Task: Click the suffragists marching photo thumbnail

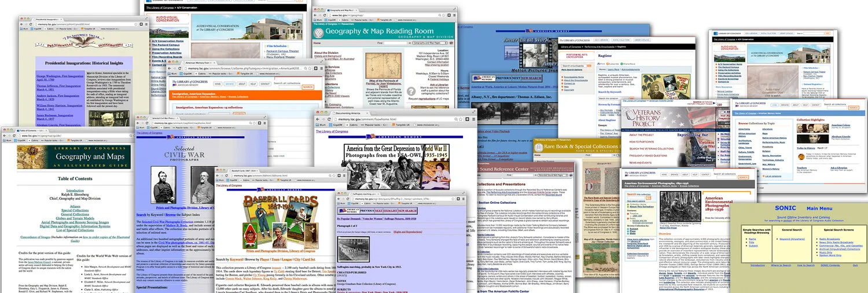Action: point(353,249)
